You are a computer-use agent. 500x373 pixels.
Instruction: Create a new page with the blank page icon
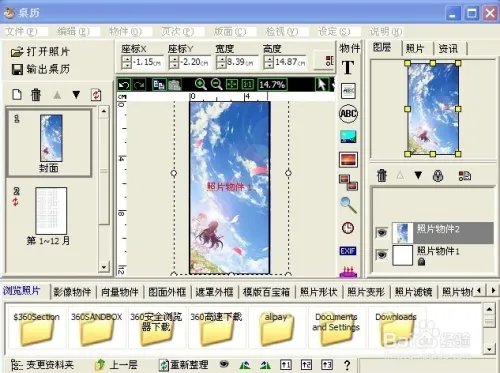point(17,95)
